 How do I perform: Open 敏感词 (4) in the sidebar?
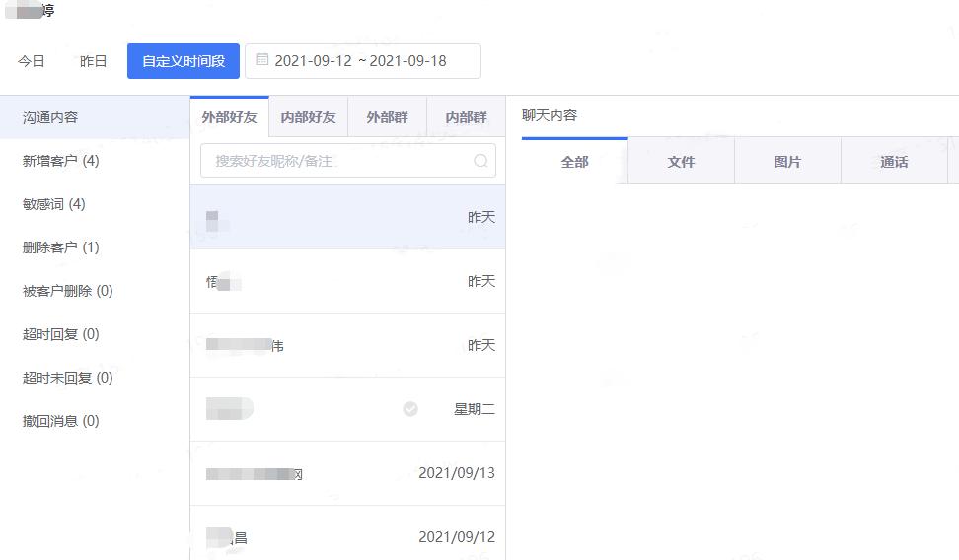pyautogui.click(x=54, y=204)
